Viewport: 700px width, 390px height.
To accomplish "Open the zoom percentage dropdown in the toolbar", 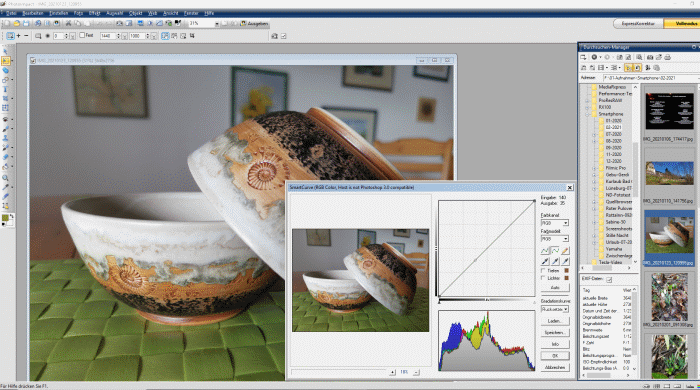I will click(x=217, y=24).
